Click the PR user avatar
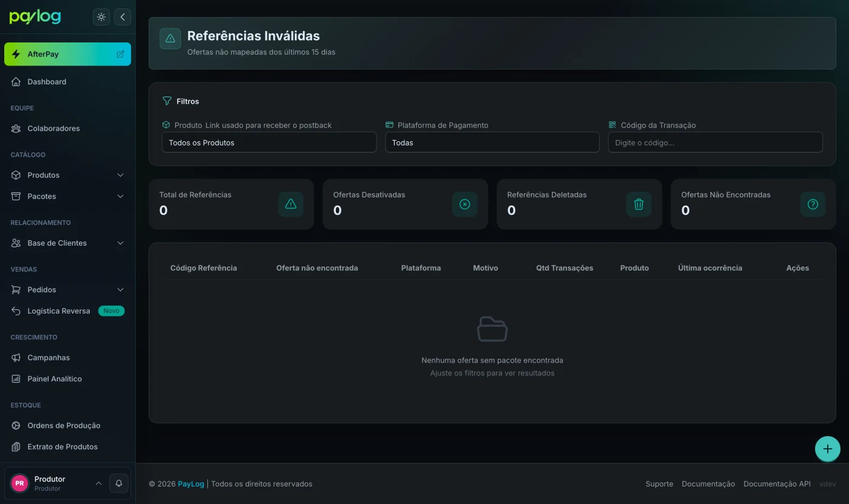Viewport: 849px width, 504px height. click(x=20, y=483)
